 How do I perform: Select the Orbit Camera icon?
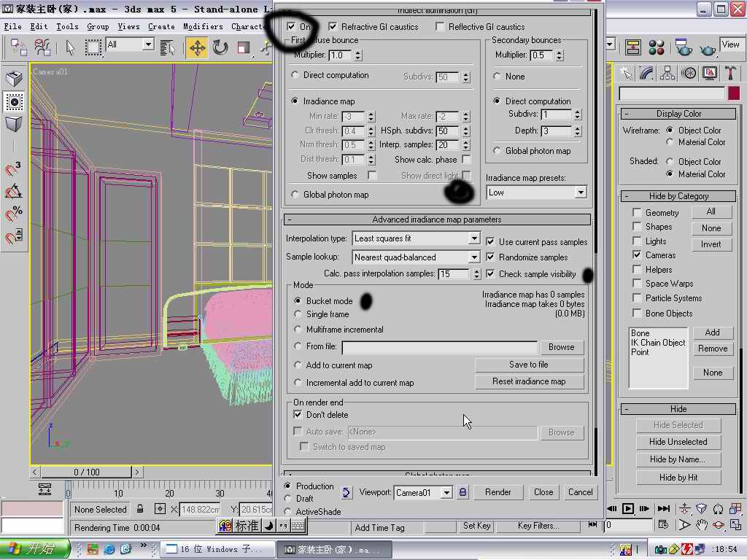718,525
